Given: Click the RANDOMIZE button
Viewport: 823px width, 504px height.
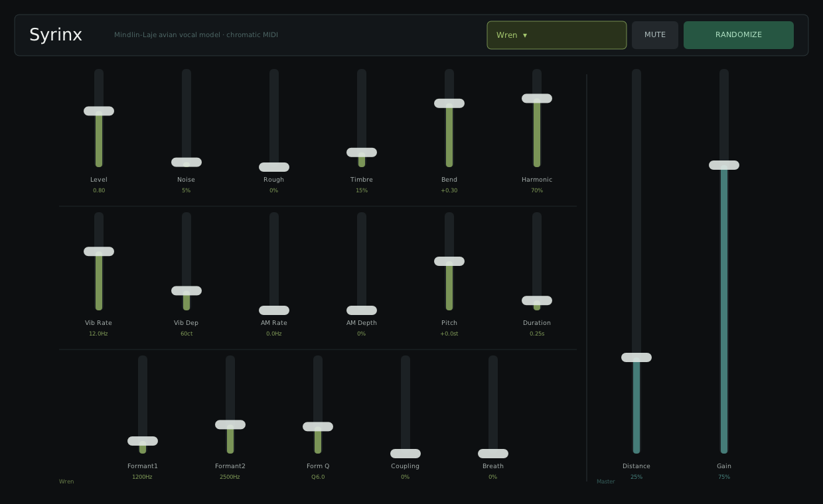Looking at the screenshot, I should [x=739, y=35].
